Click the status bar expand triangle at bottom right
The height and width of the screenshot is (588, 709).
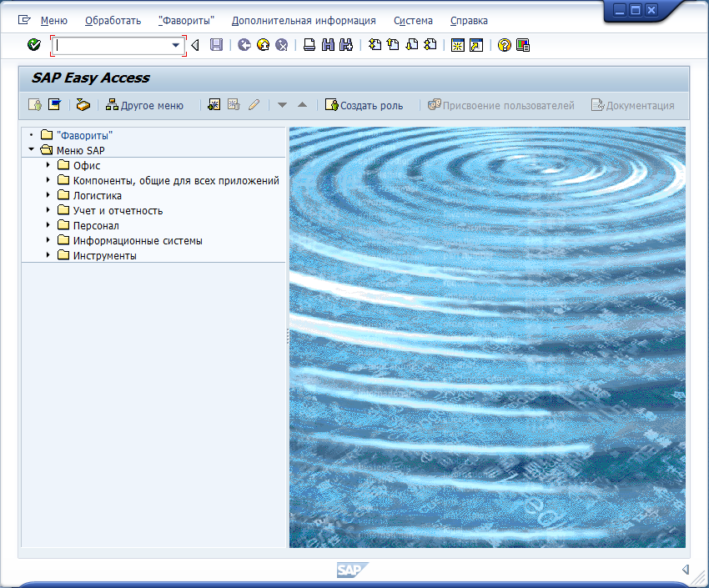point(686,570)
